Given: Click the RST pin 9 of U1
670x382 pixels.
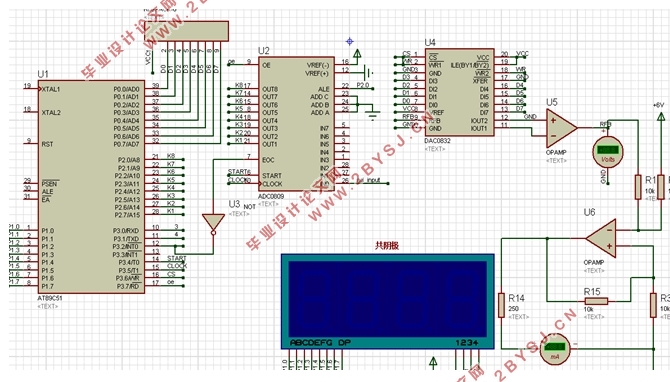Looking at the screenshot, I should coord(32,143).
